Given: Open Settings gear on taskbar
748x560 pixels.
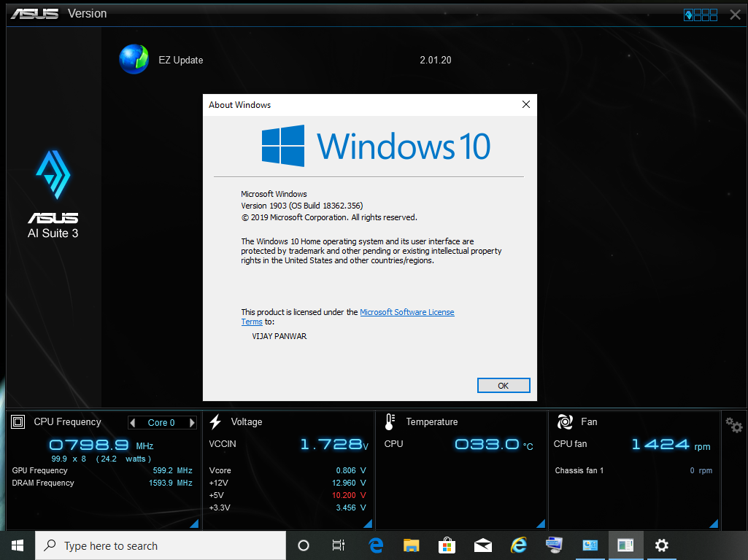Looking at the screenshot, I should (661, 545).
